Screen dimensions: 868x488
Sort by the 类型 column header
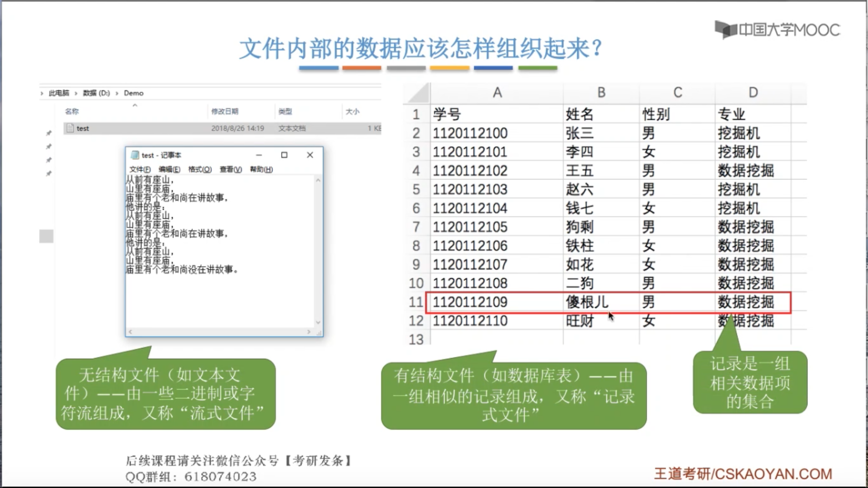285,111
